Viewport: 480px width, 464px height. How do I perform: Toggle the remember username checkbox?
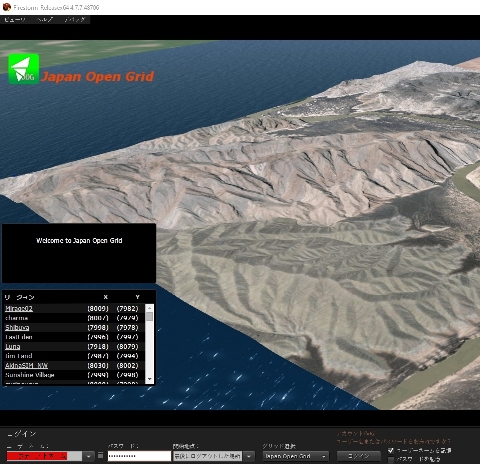(391, 450)
